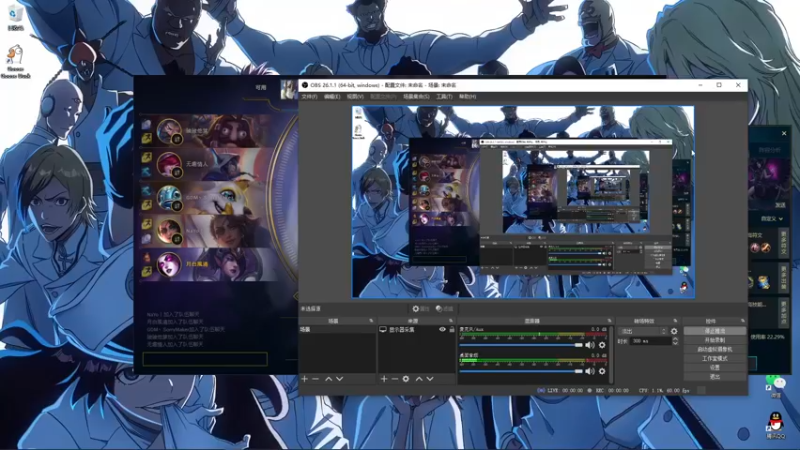
Task: Open source Properties button above docks
Action: [421, 309]
